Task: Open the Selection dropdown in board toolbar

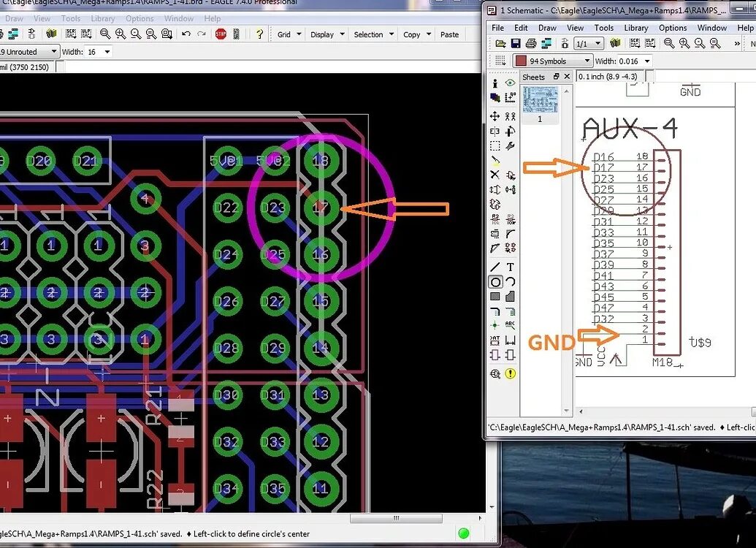Action: (x=374, y=34)
